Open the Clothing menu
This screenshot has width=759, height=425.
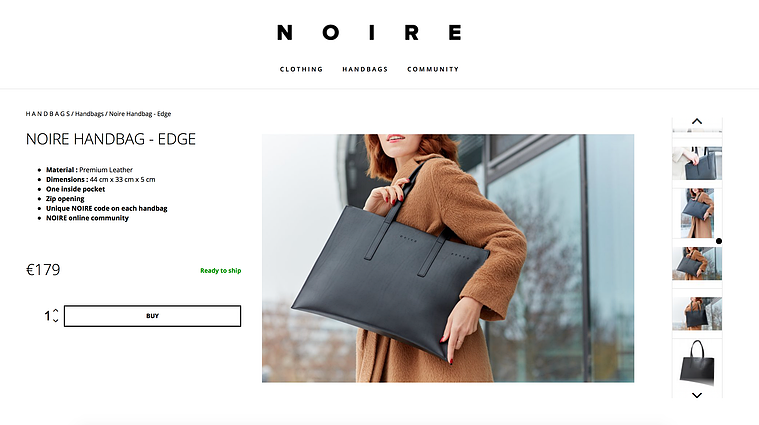pos(301,69)
